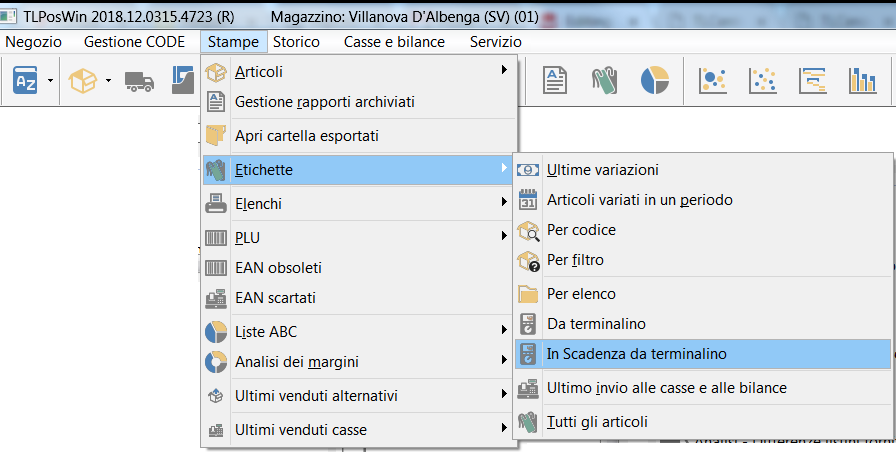
Task: Click the orange box toolbar icon
Action: [x=83, y=81]
